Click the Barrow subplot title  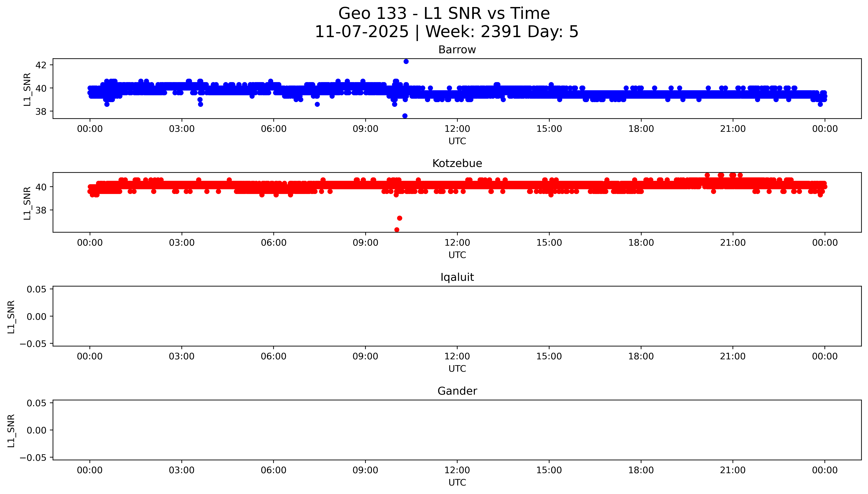(x=457, y=50)
